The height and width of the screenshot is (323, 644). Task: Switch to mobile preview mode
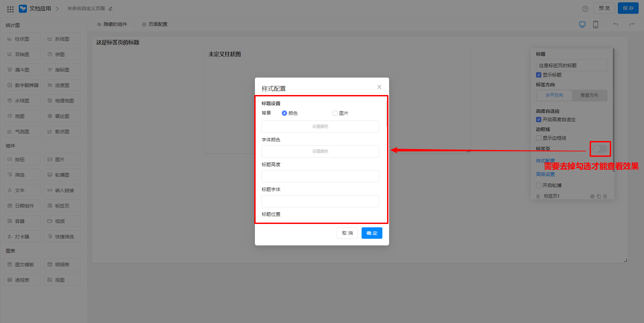coord(595,24)
